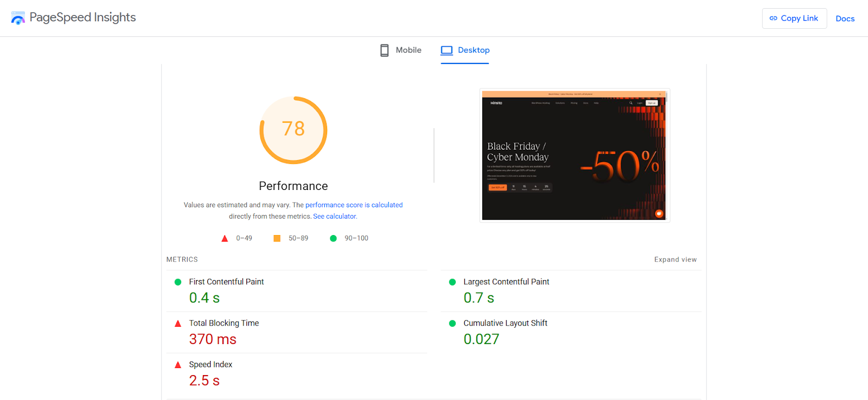Click the Largest Contentful Paint label
868x400 pixels.
coord(506,282)
